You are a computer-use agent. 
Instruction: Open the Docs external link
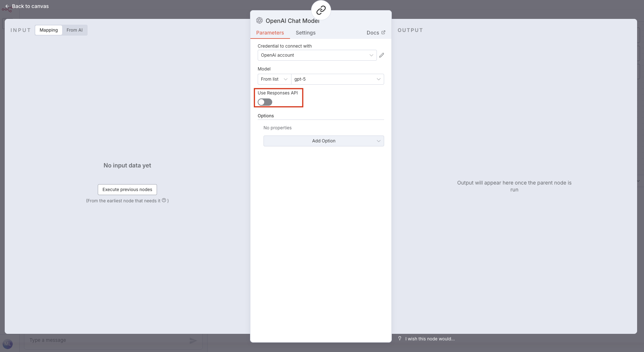point(375,32)
